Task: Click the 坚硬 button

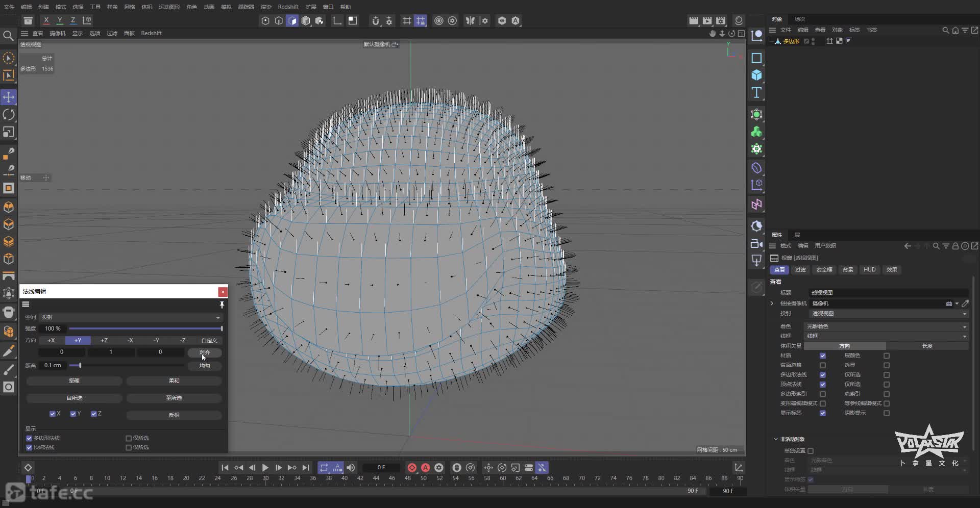Action: tap(74, 381)
